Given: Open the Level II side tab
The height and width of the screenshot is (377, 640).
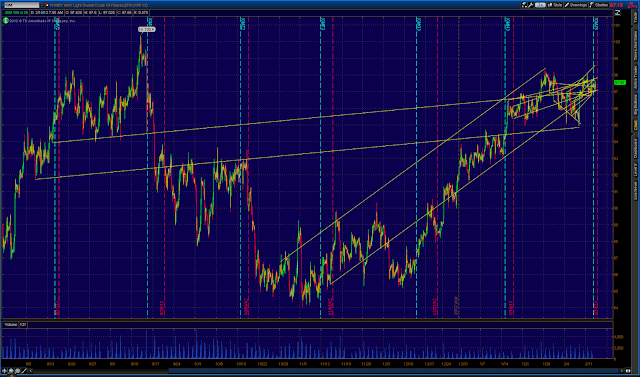Looking at the screenshot, I should (x=636, y=170).
